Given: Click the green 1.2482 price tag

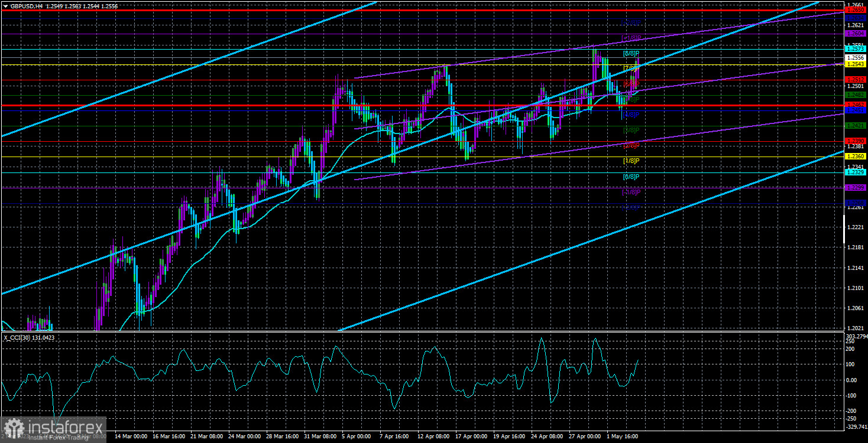Looking at the screenshot, I should [x=856, y=95].
